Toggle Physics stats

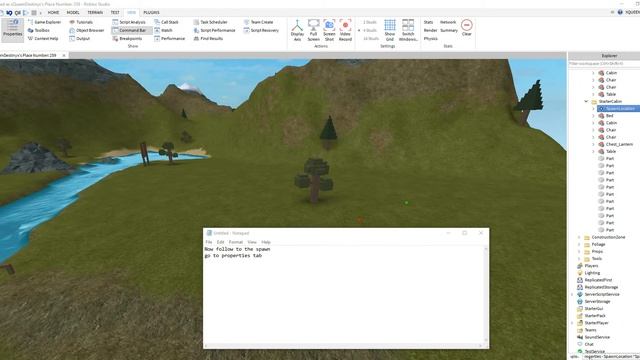point(431,38)
